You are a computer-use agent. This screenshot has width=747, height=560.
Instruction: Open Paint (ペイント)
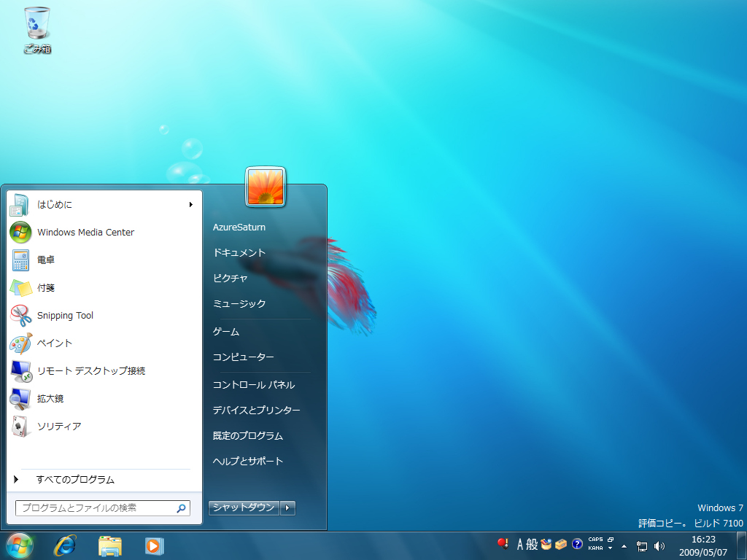54,343
